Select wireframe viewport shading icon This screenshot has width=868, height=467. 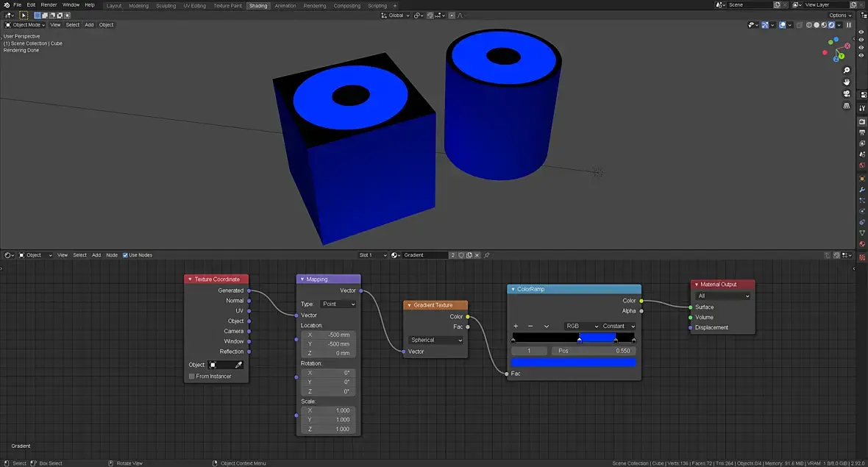pyautogui.click(x=809, y=25)
